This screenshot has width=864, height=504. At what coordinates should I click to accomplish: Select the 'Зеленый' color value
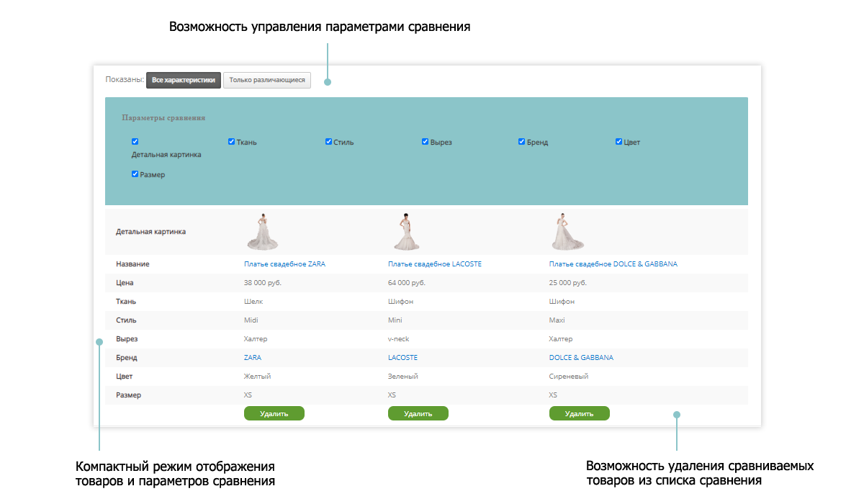point(403,377)
